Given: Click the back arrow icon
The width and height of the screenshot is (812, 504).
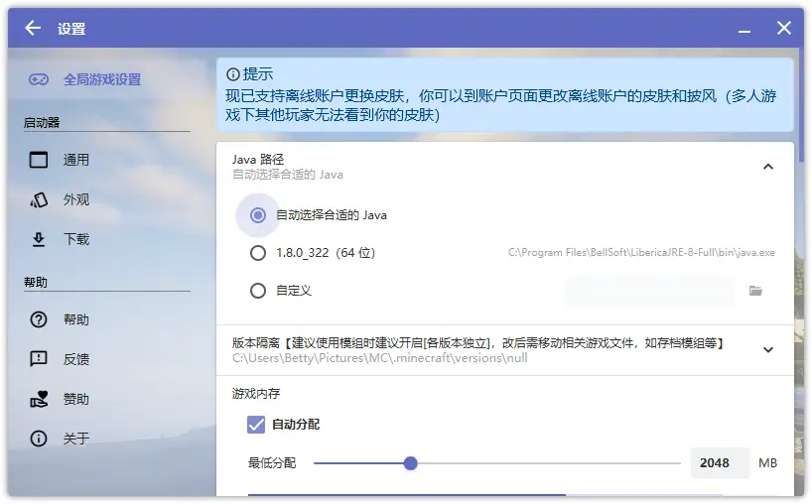Looking at the screenshot, I should (x=33, y=29).
